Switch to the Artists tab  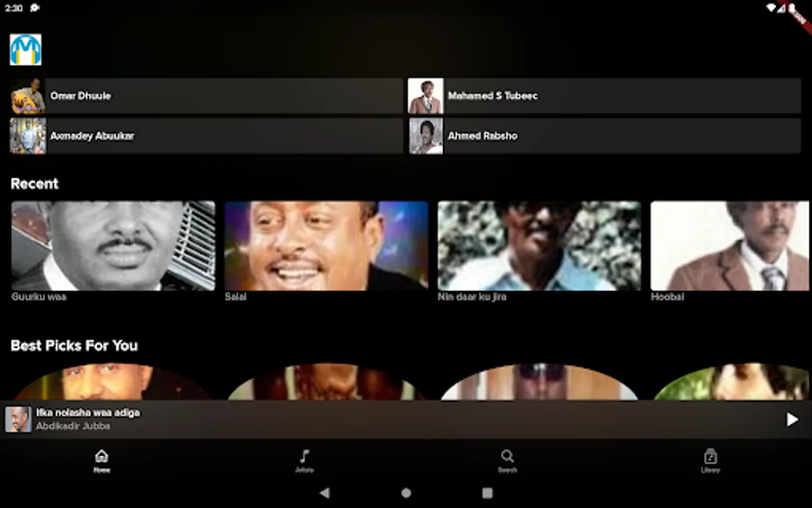(304, 461)
